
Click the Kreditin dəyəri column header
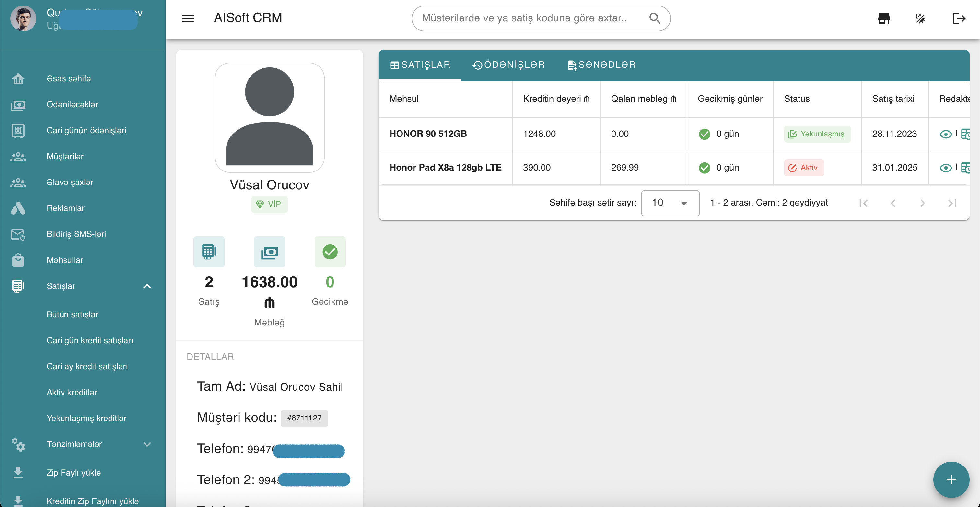(556, 99)
